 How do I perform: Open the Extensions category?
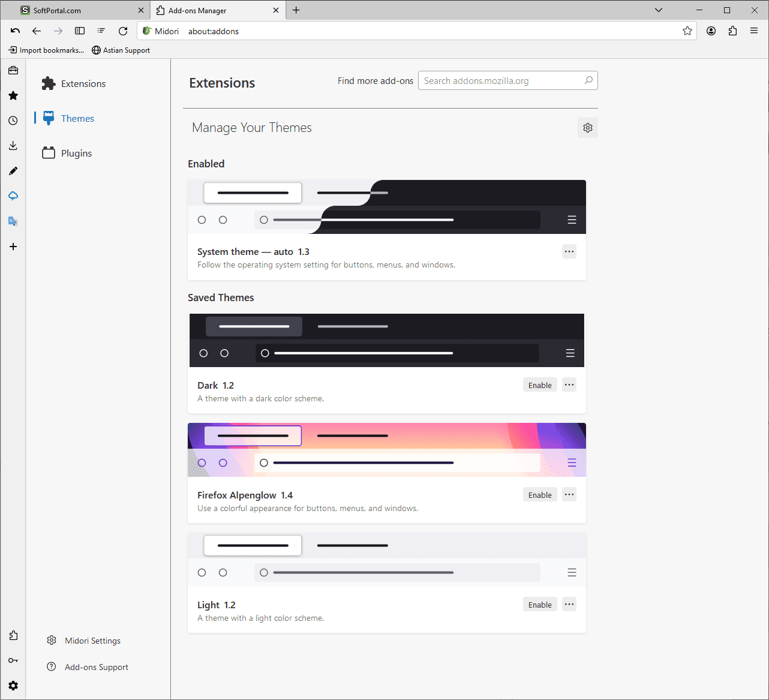click(74, 84)
